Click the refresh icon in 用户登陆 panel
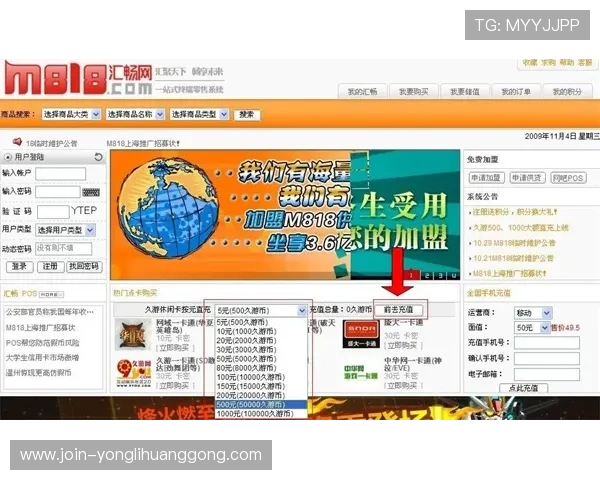The width and height of the screenshot is (600, 480). [98, 157]
